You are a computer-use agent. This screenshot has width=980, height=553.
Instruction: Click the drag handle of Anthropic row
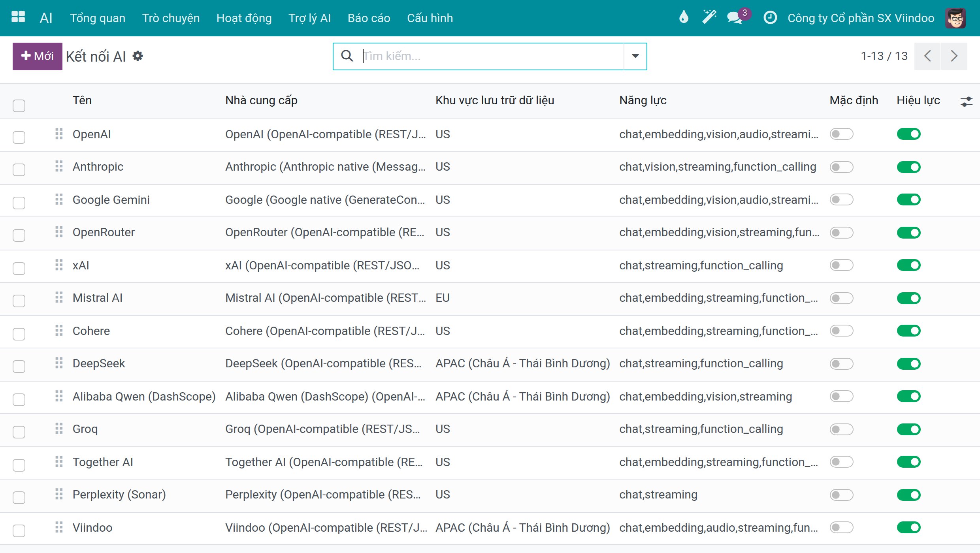(59, 166)
